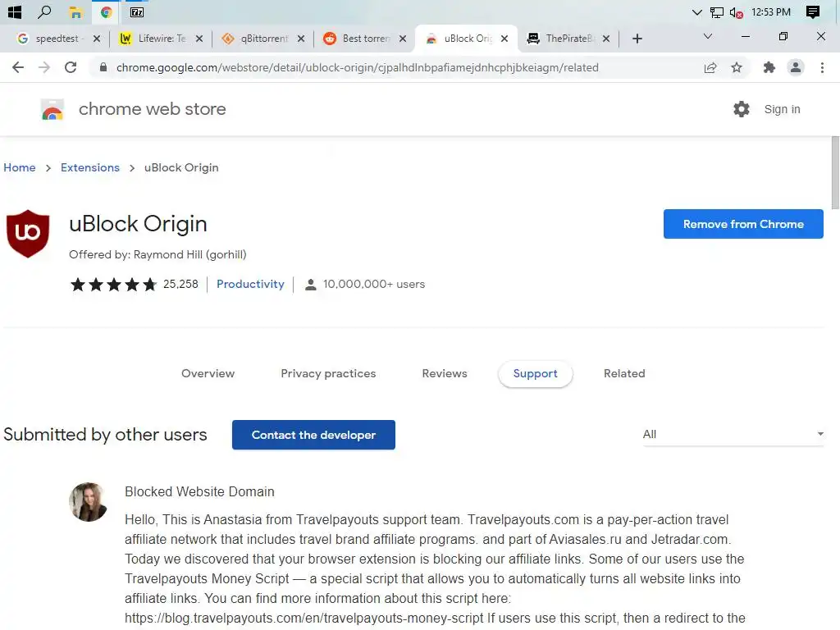The image size is (840, 630).
Task: Close the Best torrent tab
Action: [403, 39]
